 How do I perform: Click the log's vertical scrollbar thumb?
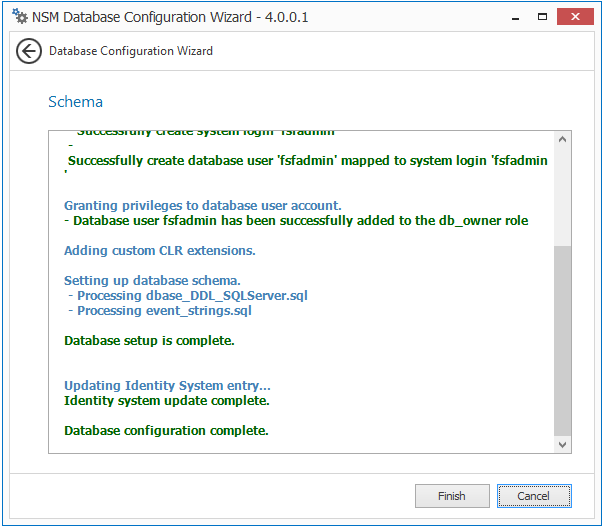tap(562, 340)
